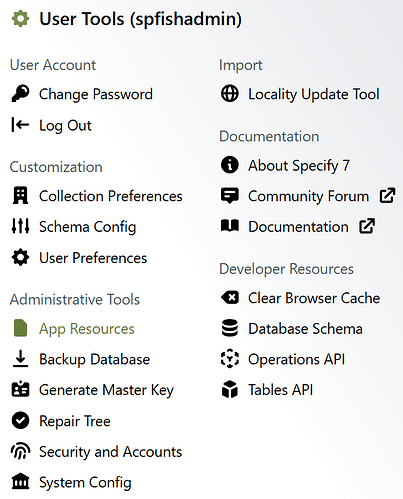403x499 pixels.
Task: Open Collection Preferences
Action: pyautogui.click(x=111, y=196)
